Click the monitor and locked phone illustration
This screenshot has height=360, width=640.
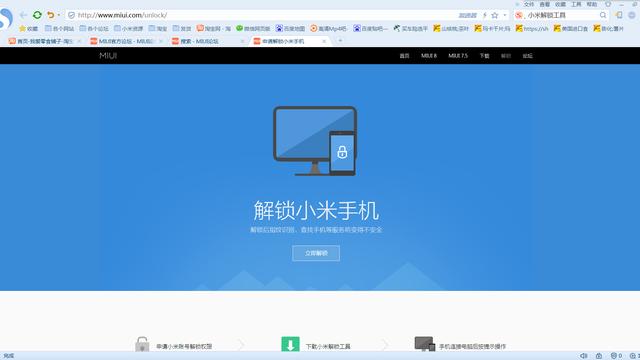click(x=315, y=141)
